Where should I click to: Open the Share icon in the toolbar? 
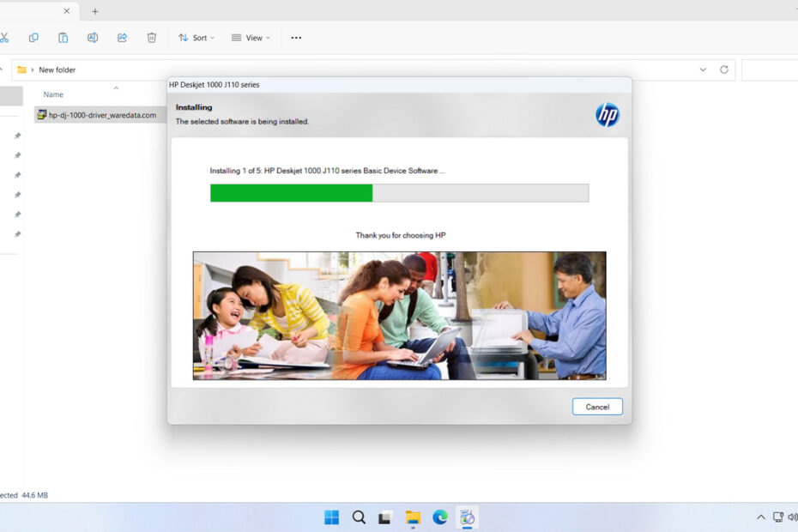(x=121, y=37)
